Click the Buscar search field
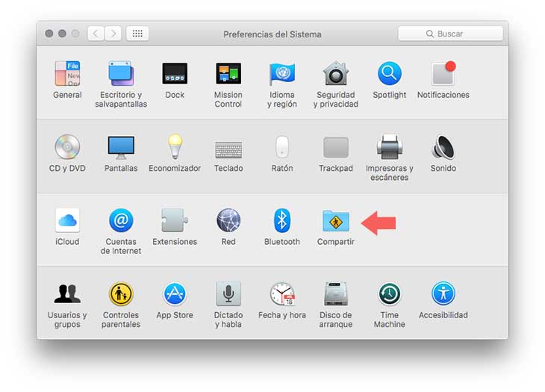The height and width of the screenshot is (392, 545). pyautogui.click(x=450, y=34)
